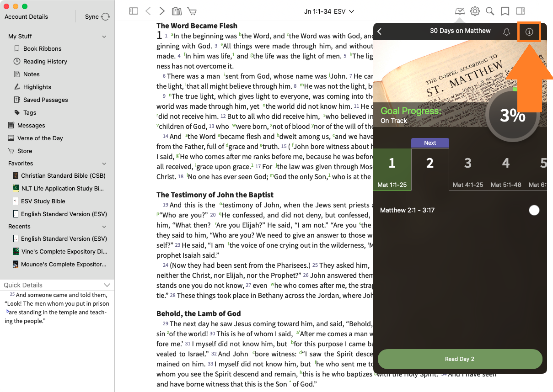Select Day 1 Mat 1:1-25 tab
Screen dimensions: 553x392
point(392,169)
